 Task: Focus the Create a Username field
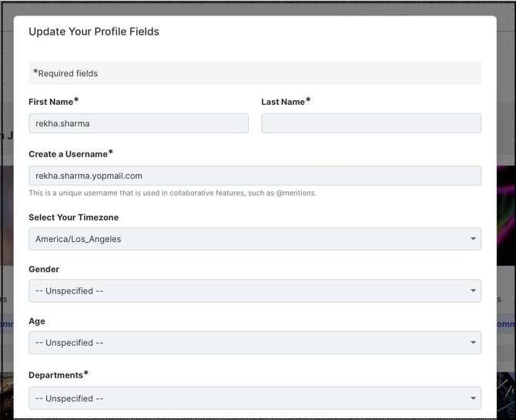coord(255,176)
